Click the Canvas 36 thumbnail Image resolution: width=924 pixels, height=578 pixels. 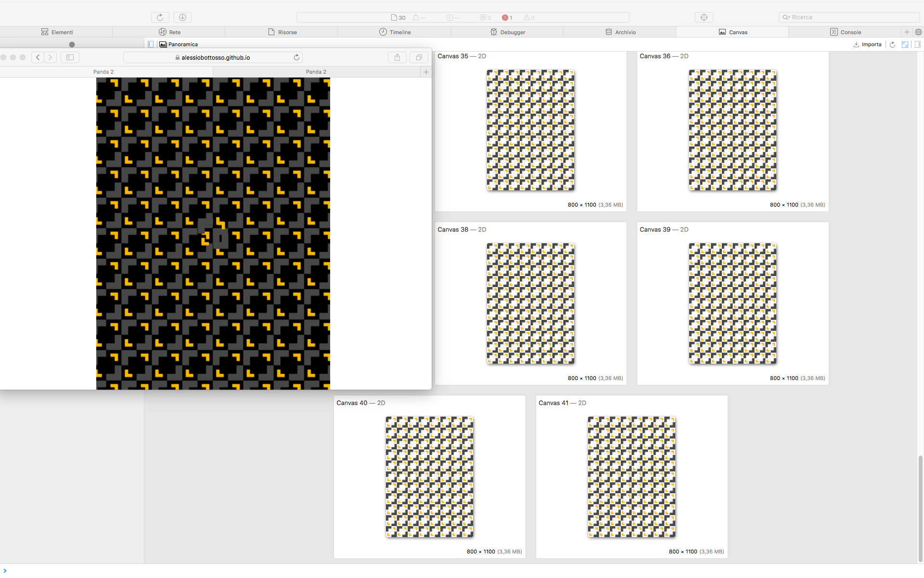coord(732,130)
